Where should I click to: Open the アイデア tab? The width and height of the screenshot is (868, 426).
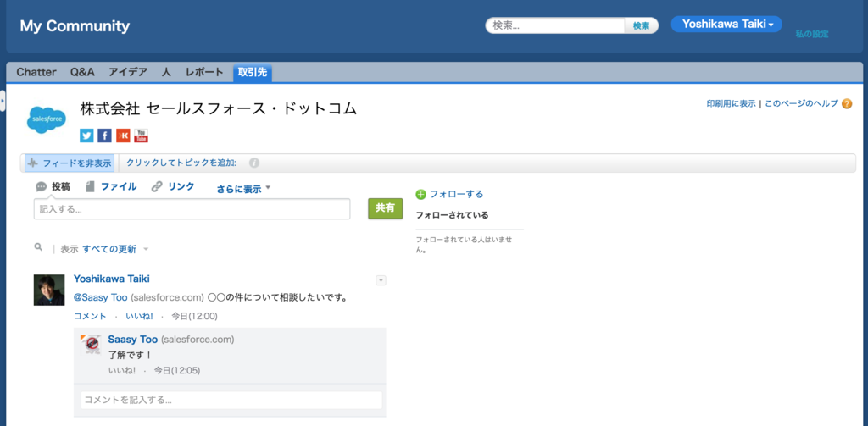128,72
